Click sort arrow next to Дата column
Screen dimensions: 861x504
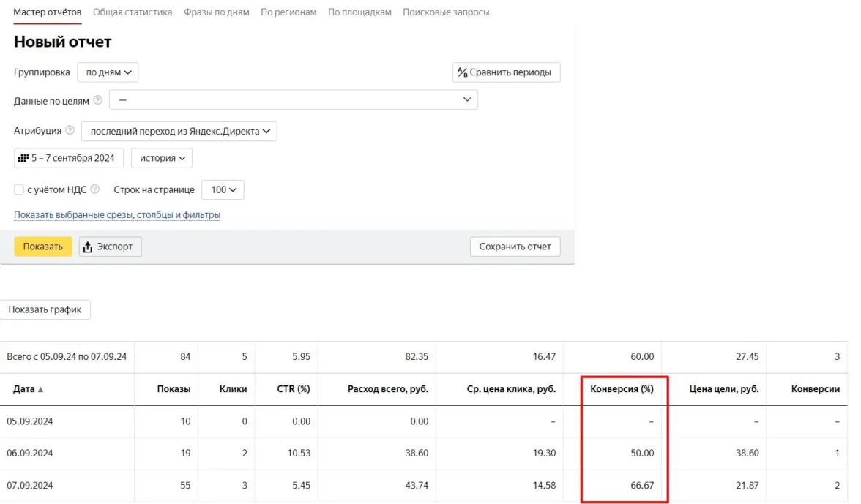click(40, 390)
